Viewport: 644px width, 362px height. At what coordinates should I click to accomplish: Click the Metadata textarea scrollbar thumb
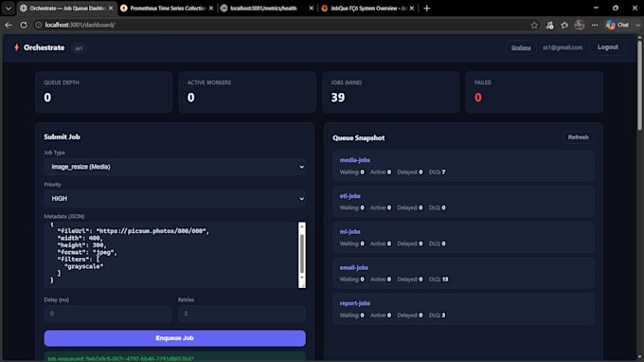(x=302, y=254)
